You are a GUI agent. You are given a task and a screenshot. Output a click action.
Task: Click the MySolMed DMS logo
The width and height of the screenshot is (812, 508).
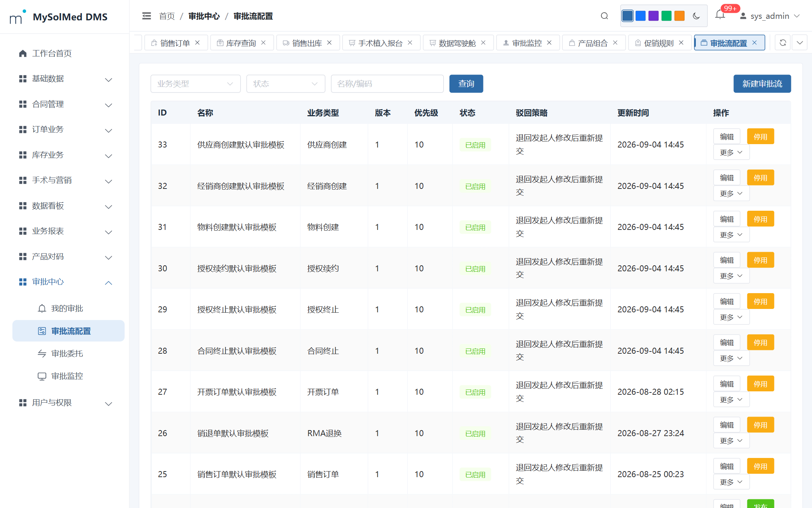pos(59,17)
